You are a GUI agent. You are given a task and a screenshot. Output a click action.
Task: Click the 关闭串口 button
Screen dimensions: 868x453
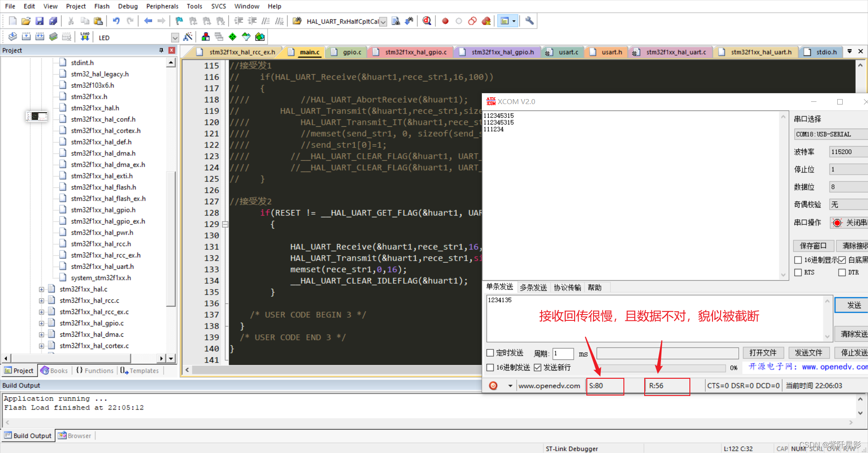850,223
